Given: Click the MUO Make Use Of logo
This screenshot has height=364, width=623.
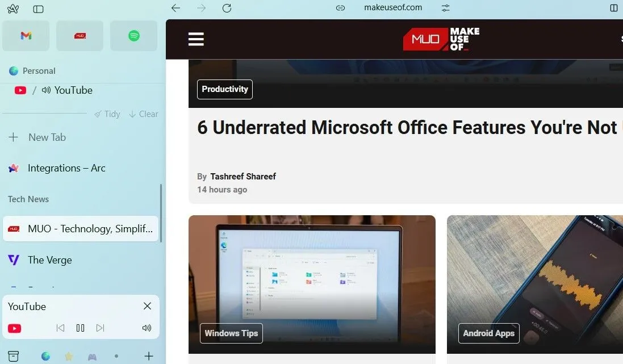Looking at the screenshot, I should click(441, 39).
